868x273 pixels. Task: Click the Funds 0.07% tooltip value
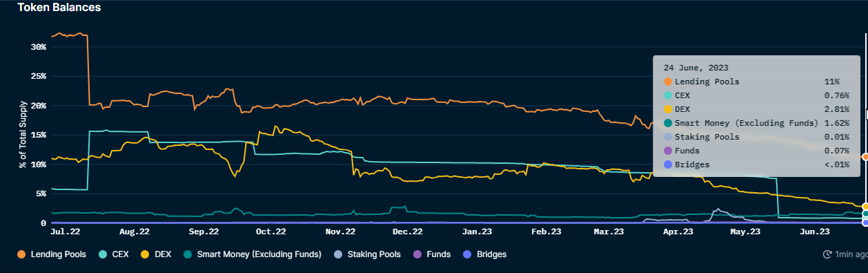click(836, 151)
